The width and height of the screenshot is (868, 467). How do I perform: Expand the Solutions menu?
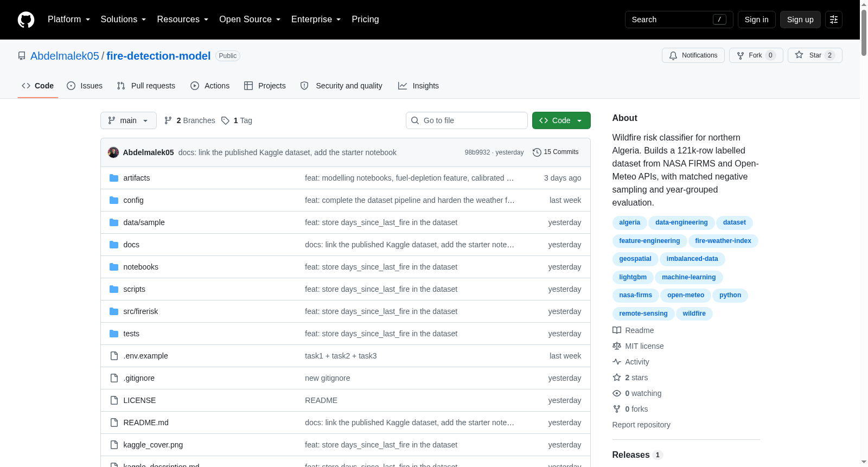[x=123, y=20]
